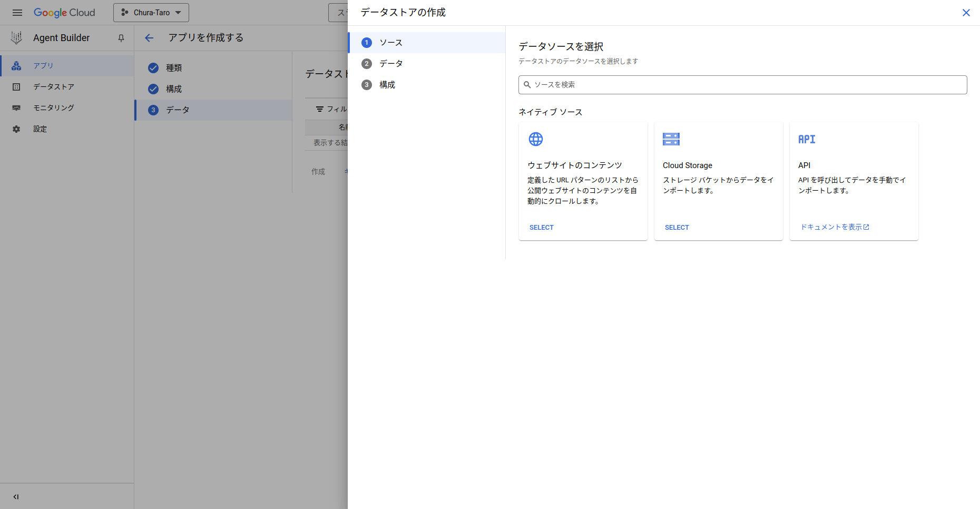
Task: Select the ソース step in the panel
Action: pos(427,43)
